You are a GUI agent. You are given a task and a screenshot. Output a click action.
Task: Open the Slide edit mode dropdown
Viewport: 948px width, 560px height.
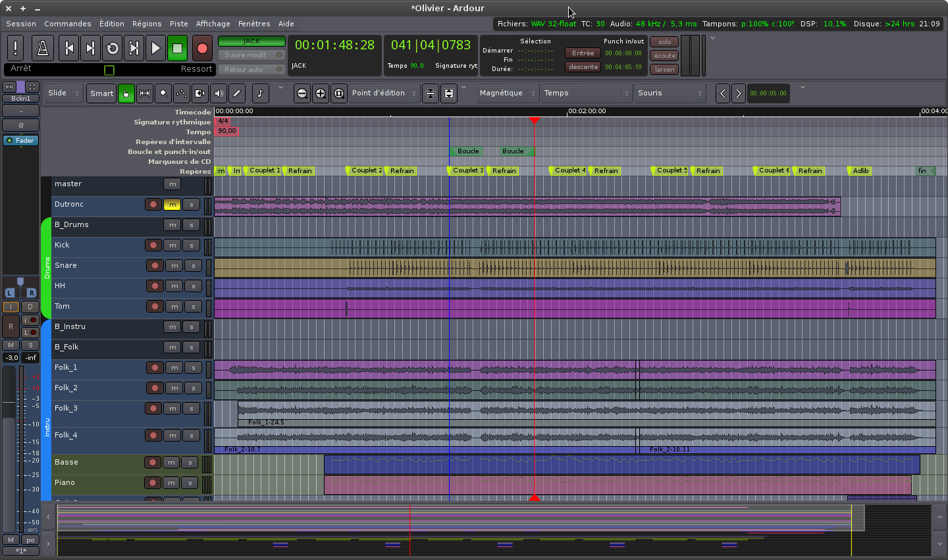click(65, 93)
